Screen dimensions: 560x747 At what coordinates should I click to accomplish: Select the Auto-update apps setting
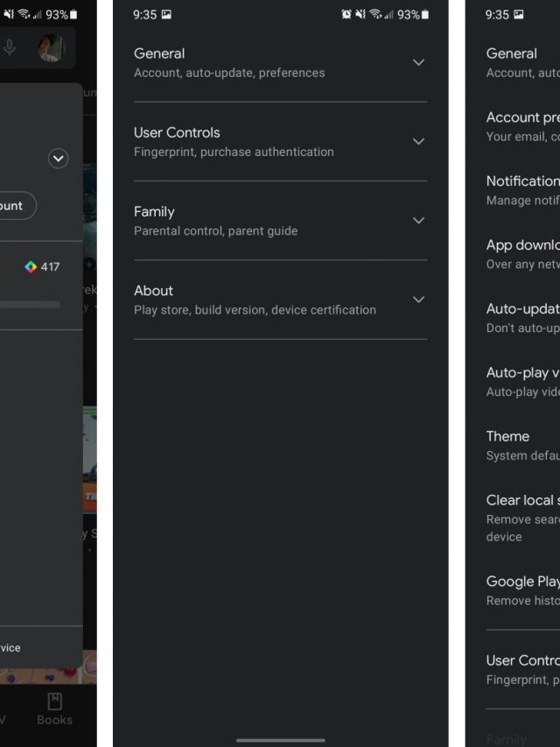point(523,318)
